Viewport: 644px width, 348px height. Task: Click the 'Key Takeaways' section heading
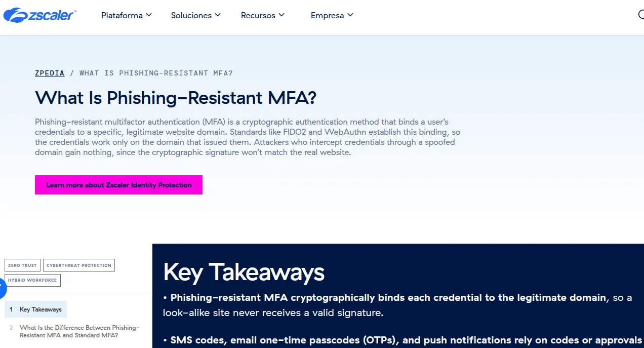[x=244, y=272]
